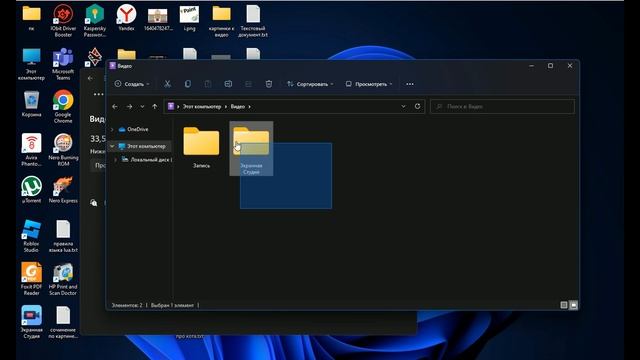Select Nero Burning ROM desktop icon

63,150
